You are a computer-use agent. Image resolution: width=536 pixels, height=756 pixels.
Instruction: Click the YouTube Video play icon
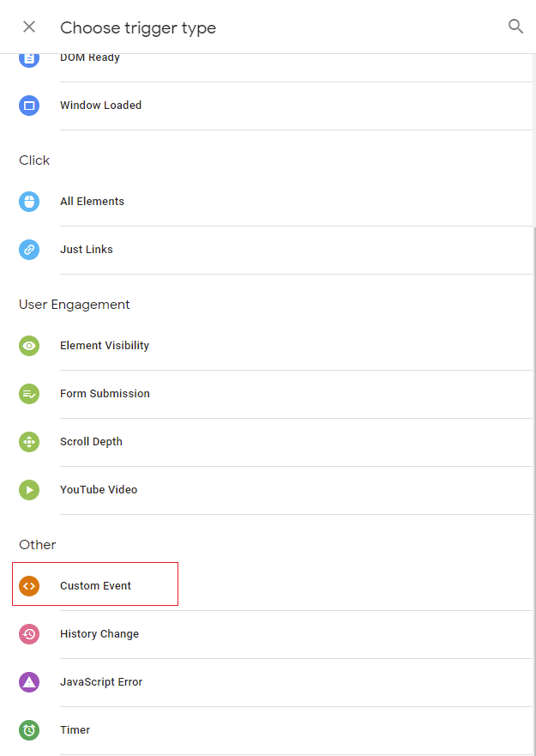(29, 490)
